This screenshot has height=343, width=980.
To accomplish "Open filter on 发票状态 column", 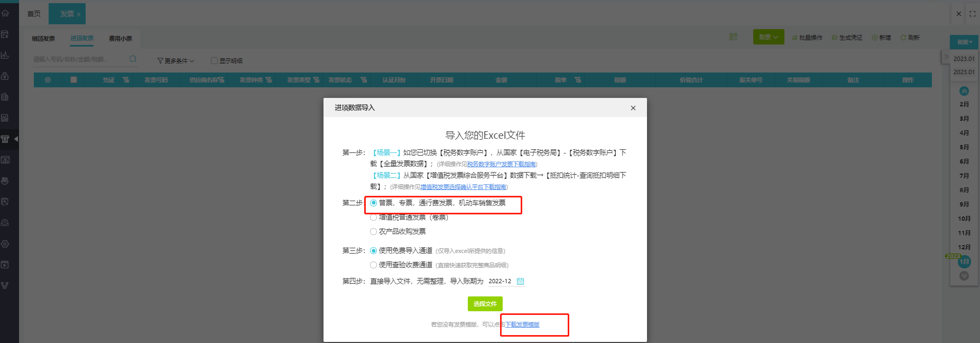I will click(x=364, y=80).
